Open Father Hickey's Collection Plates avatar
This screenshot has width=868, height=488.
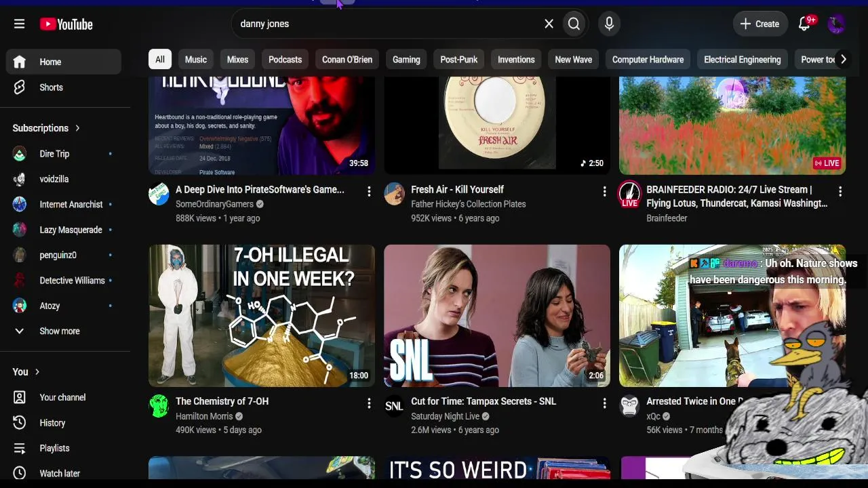(394, 194)
